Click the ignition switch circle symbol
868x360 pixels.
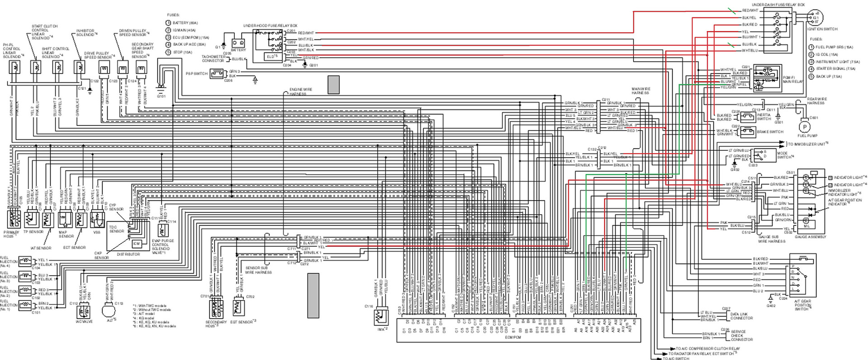tap(815, 17)
